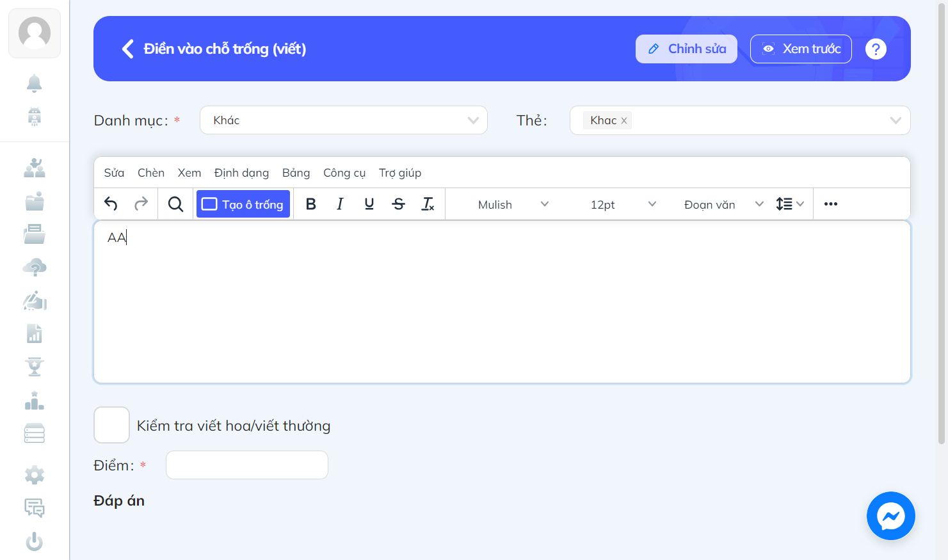Open the notifications bell

[x=35, y=83]
